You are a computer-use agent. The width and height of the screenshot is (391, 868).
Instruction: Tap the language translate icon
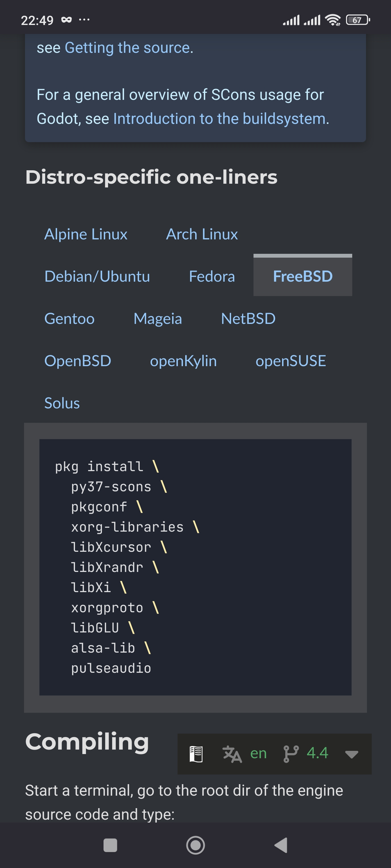[232, 754]
